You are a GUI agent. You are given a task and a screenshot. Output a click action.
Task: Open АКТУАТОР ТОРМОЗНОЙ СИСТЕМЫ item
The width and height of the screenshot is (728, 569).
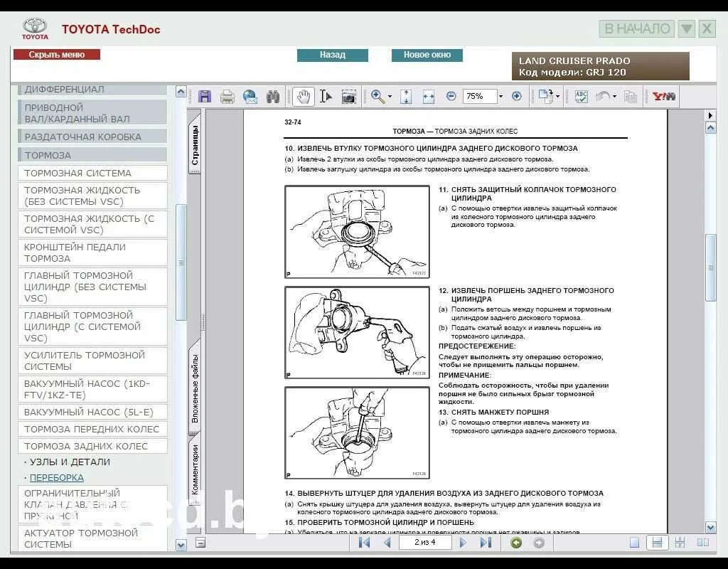pyautogui.click(x=92, y=538)
